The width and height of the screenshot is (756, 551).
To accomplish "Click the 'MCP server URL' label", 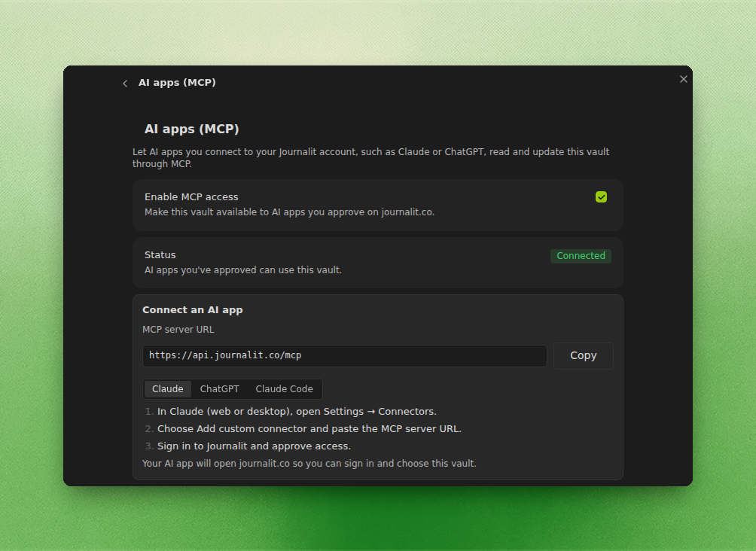I will coord(178,330).
